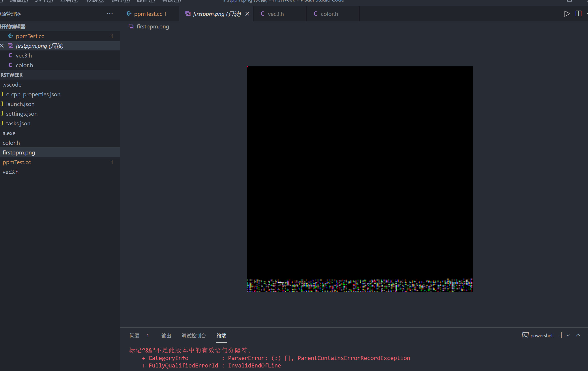The height and width of the screenshot is (371, 588).
Task: Collapse the .vscode folder
Action: click(x=12, y=84)
